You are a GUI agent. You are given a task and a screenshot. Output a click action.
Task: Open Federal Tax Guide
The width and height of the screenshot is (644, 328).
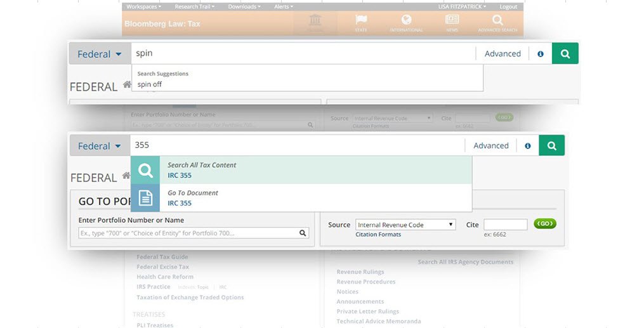coord(162,257)
